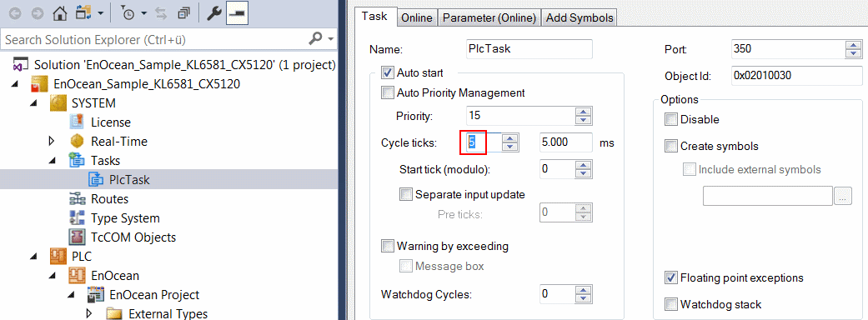This screenshot has height=320, width=868.
Task: Click the Sync with Active Document icon
Action: pyautogui.click(x=162, y=14)
